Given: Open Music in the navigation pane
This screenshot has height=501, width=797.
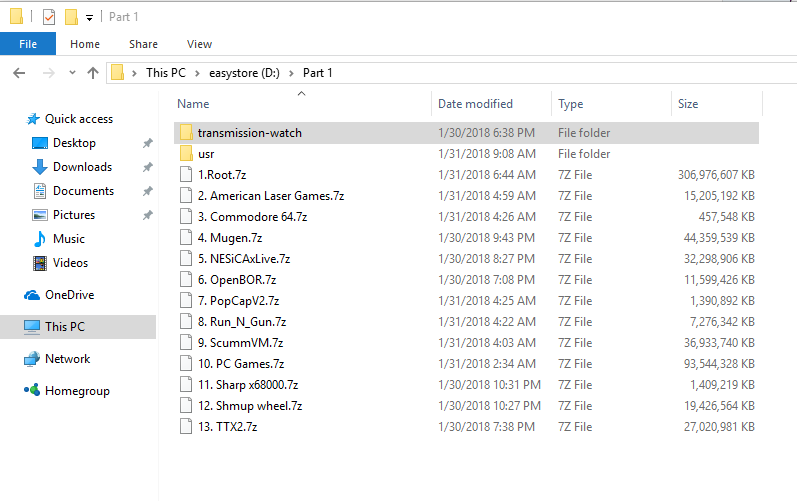Looking at the screenshot, I should (69, 239).
